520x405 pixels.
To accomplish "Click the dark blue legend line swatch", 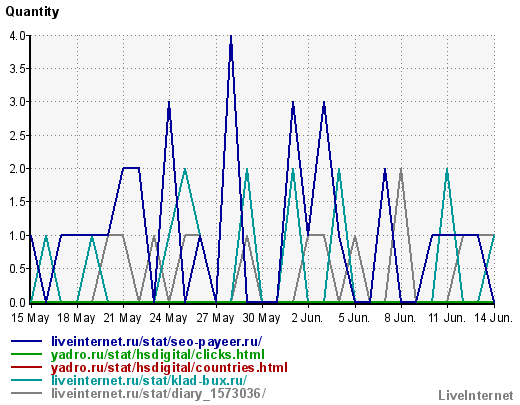I will point(27,341).
